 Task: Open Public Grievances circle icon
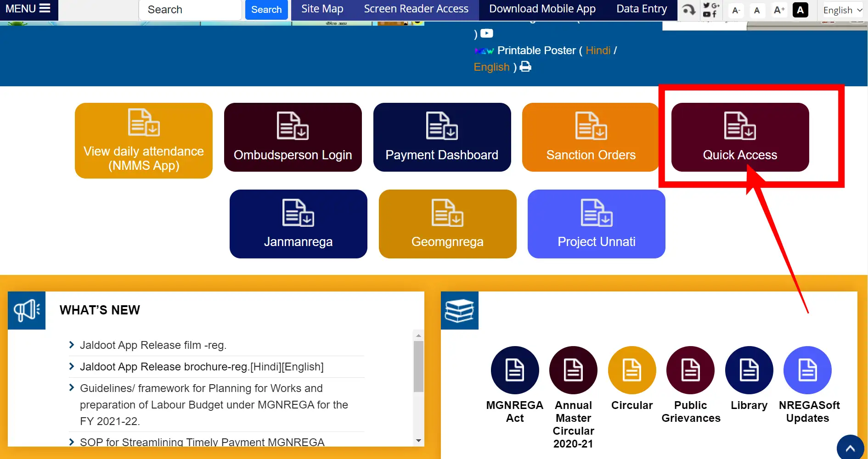(690, 370)
